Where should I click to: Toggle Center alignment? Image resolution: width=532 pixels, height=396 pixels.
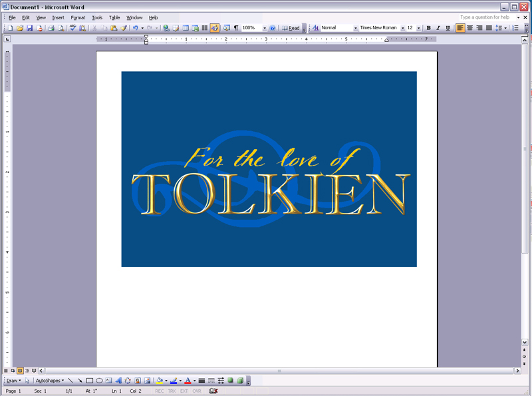tap(469, 28)
